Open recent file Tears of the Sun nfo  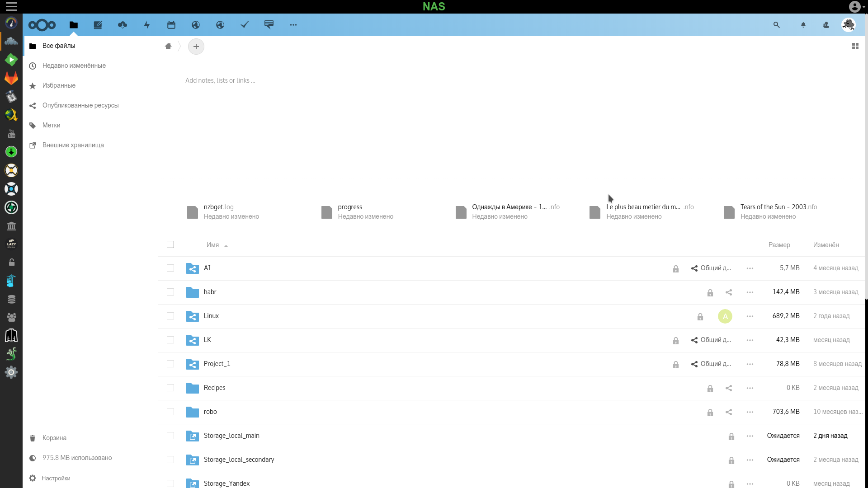770,211
